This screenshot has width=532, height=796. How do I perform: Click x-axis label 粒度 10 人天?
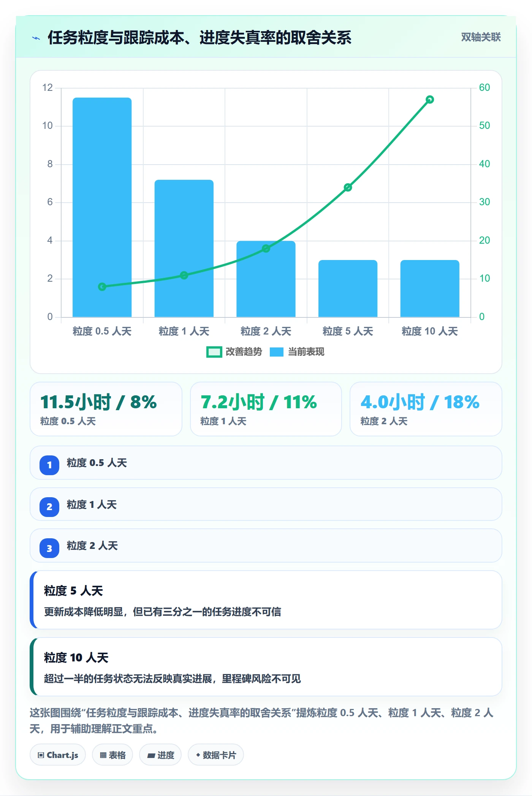[430, 331]
